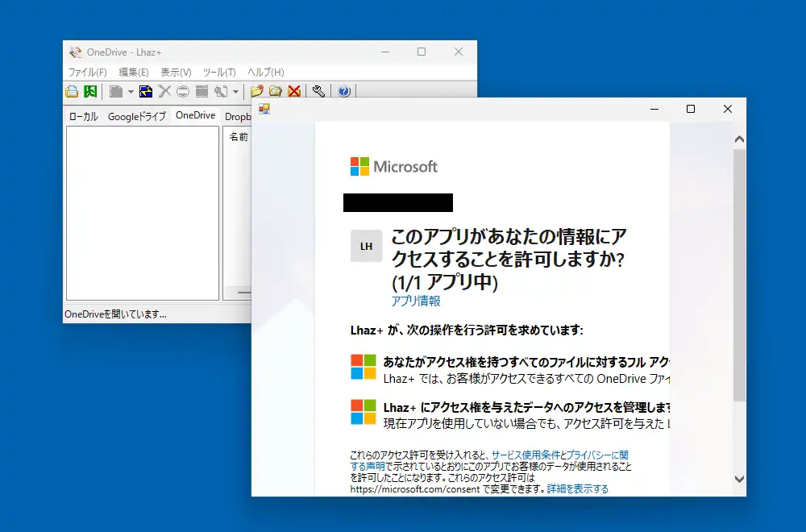
Task: Click the blue-yellow save icon in toolbar
Action: [146, 92]
